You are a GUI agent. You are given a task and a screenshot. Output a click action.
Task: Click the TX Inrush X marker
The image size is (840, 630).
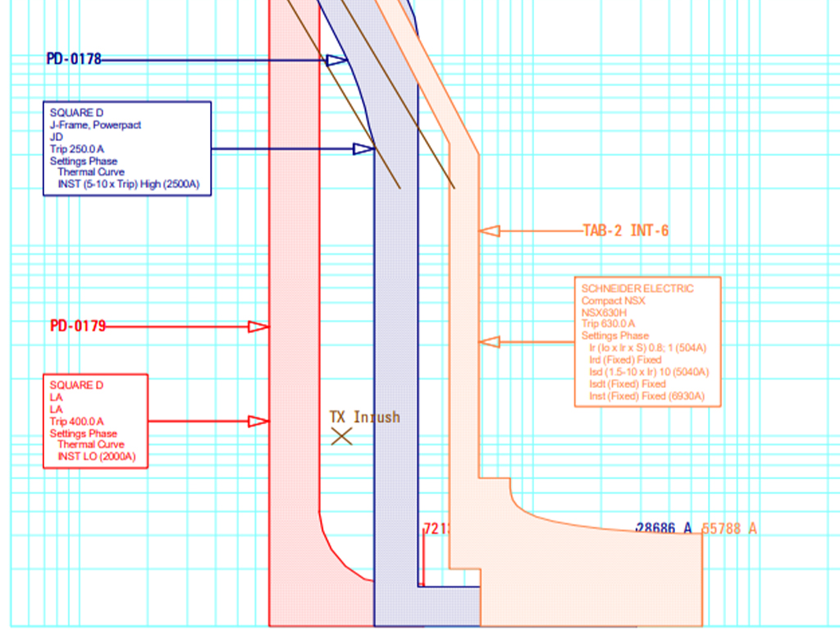coord(341,436)
